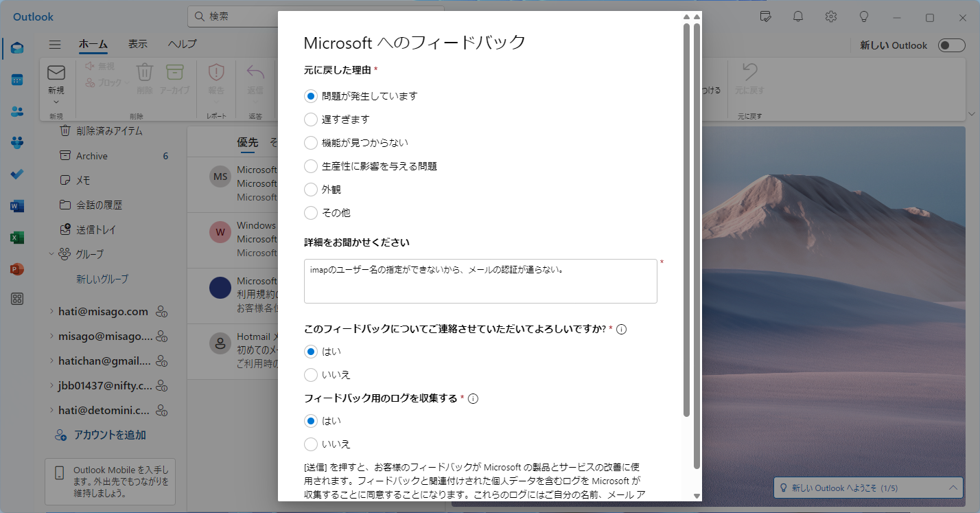
Task: Open the Outlook Mobile を入手 banner
Action: point(110,482)
